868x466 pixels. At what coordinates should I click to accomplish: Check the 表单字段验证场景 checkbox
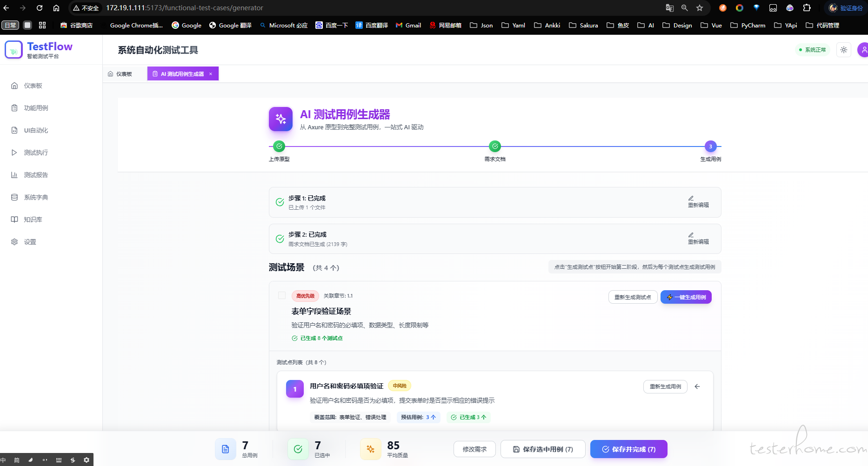(282, 295)
